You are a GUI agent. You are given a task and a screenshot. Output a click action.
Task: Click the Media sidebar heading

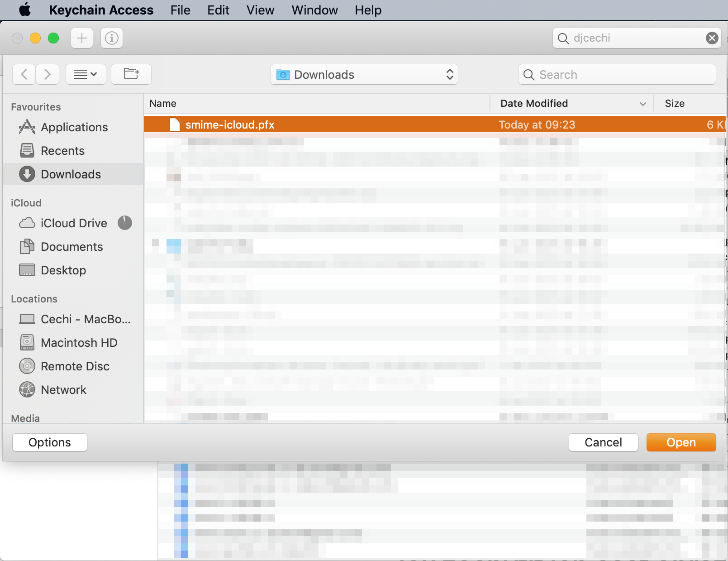tap(25, 418)
